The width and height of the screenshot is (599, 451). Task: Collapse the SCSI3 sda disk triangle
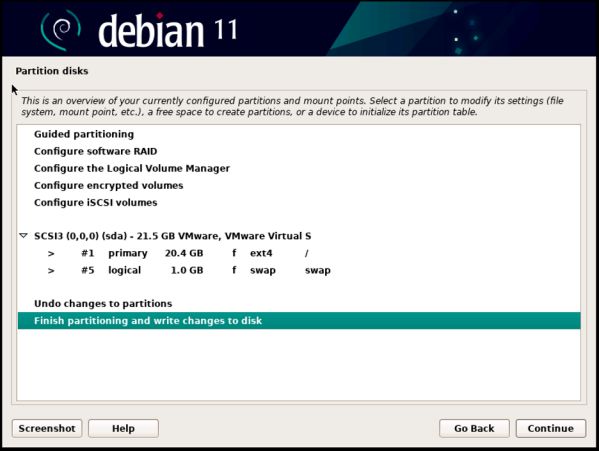[23, 236]
